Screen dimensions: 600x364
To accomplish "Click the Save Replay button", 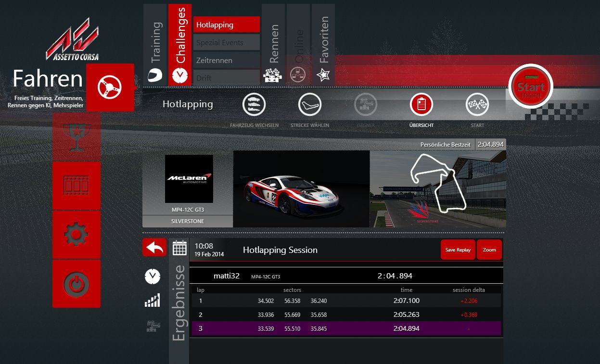I will coord(458,250).
